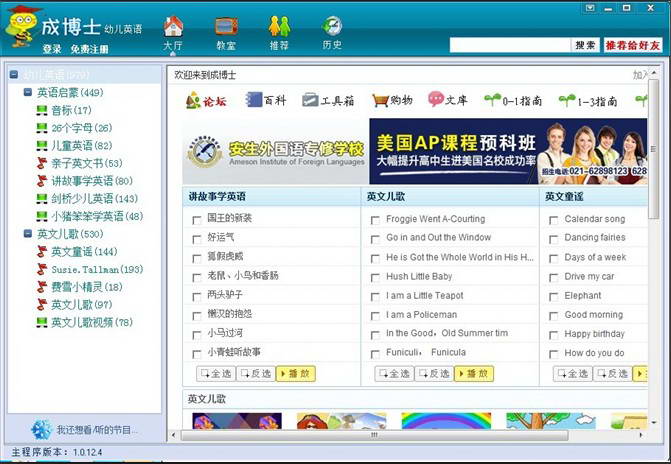Select the Happy birthday checkbox

pyautogui.click(x=554, y=334)
